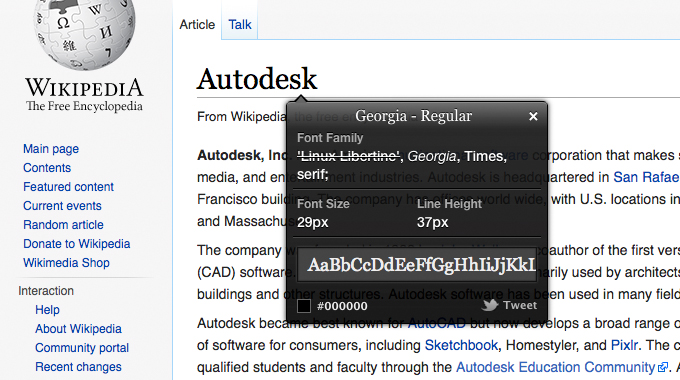Open the Recent changes link

coord(78,367)
